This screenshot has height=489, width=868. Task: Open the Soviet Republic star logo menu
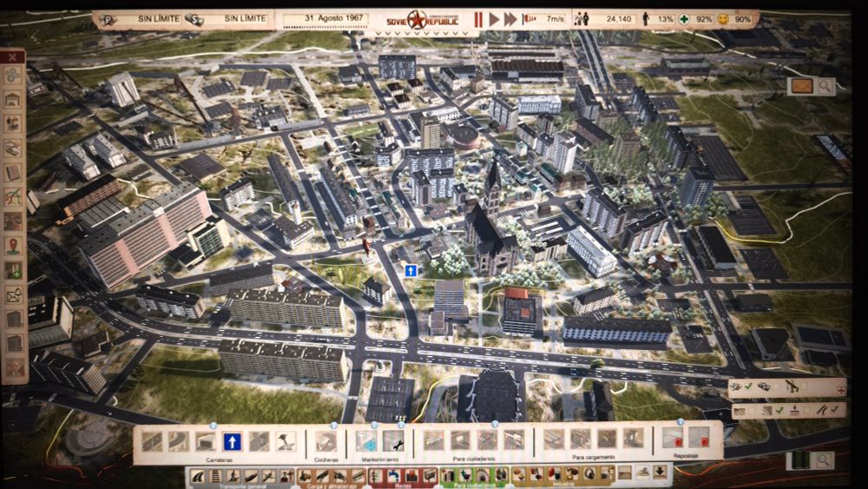click(x=417, y=21)
